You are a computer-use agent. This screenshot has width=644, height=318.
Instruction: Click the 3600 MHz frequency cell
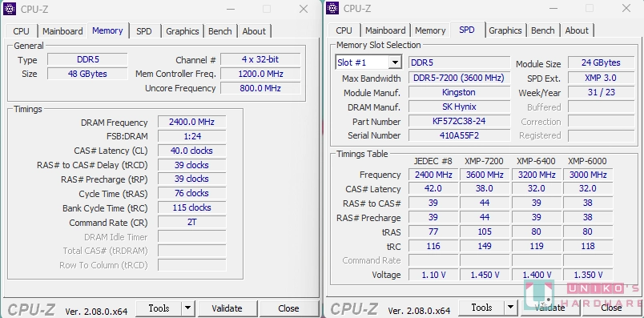(485, 175)
